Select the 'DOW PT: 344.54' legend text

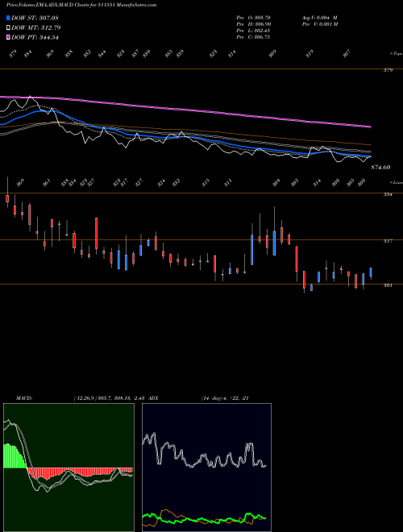point(35,37)
